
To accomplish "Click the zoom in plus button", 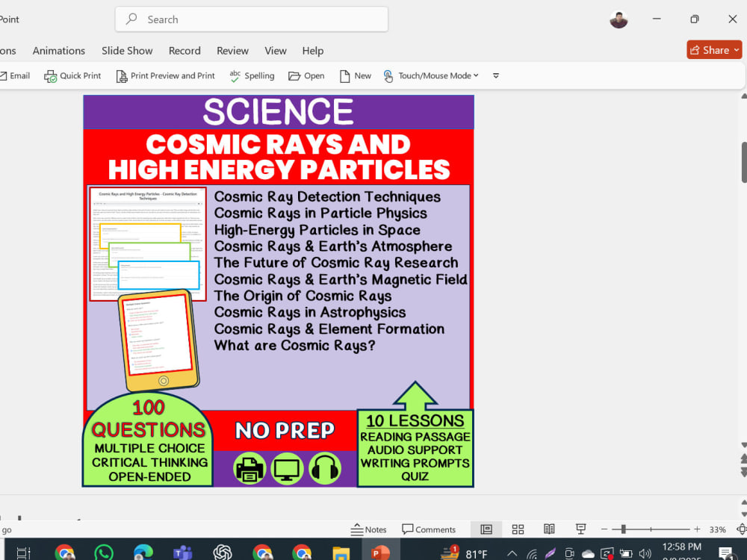I will [697, 529].
